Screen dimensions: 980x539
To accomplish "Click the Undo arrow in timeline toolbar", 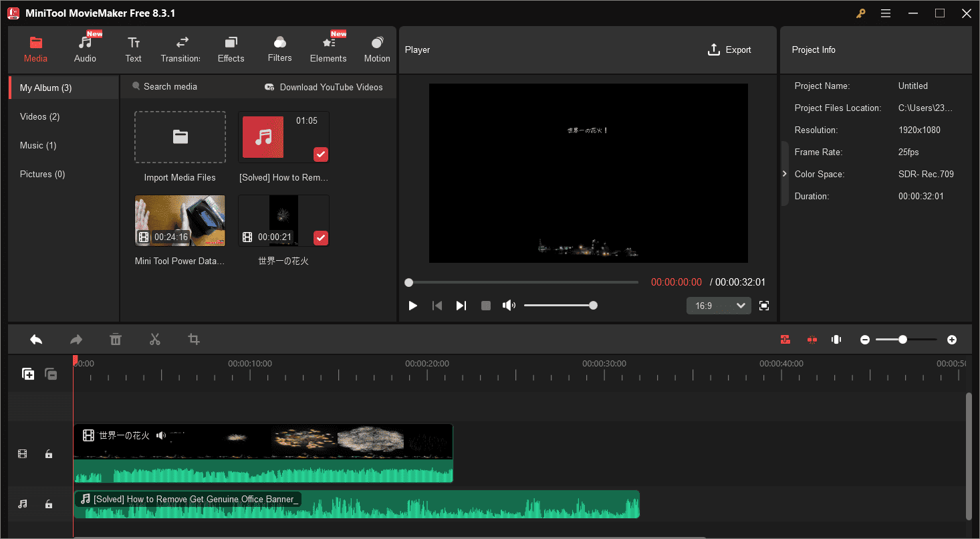I will (36, 340).
